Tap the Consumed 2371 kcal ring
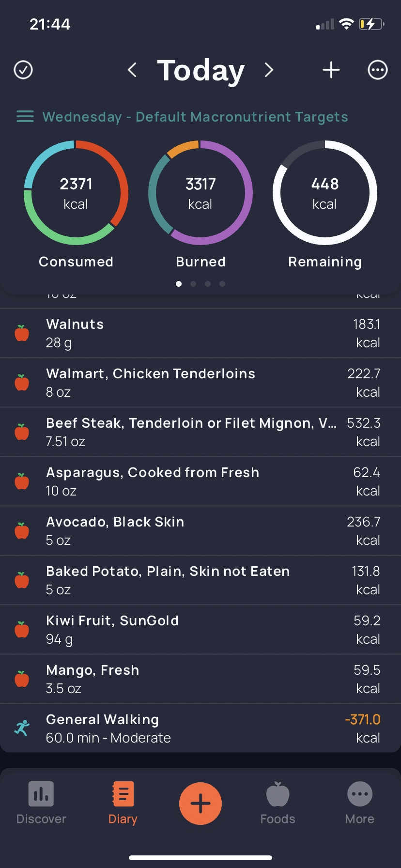This screenshot has height=868, width=401. coord(76,193)
